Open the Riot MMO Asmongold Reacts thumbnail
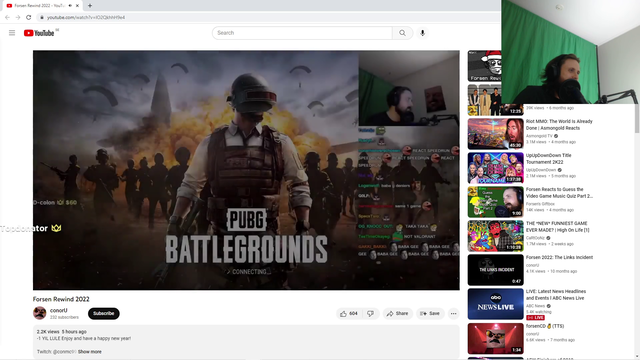This screenshot has height=360, width=640. [x=496, y=133]
